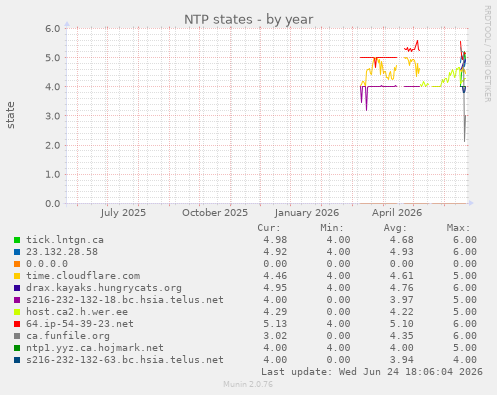Click the Max: column header
This screenshot has width=497, height=395.
(458, 228)
